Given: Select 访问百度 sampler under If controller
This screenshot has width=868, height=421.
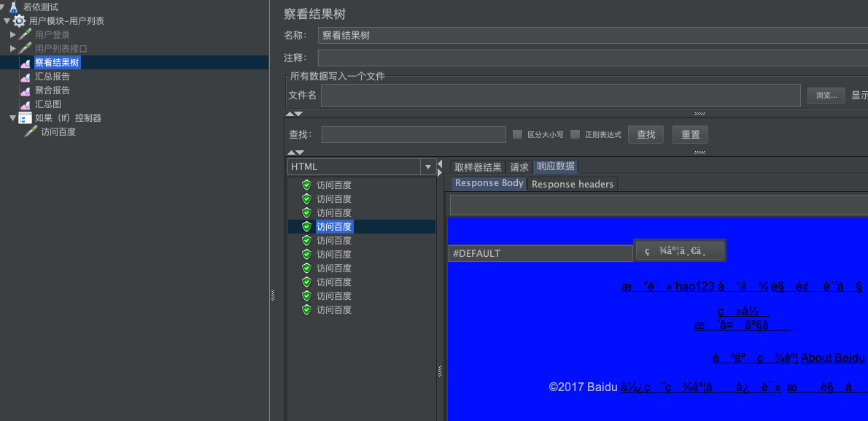Looking at the screenshot, I should pyautogui.click(x=58, y=132).
